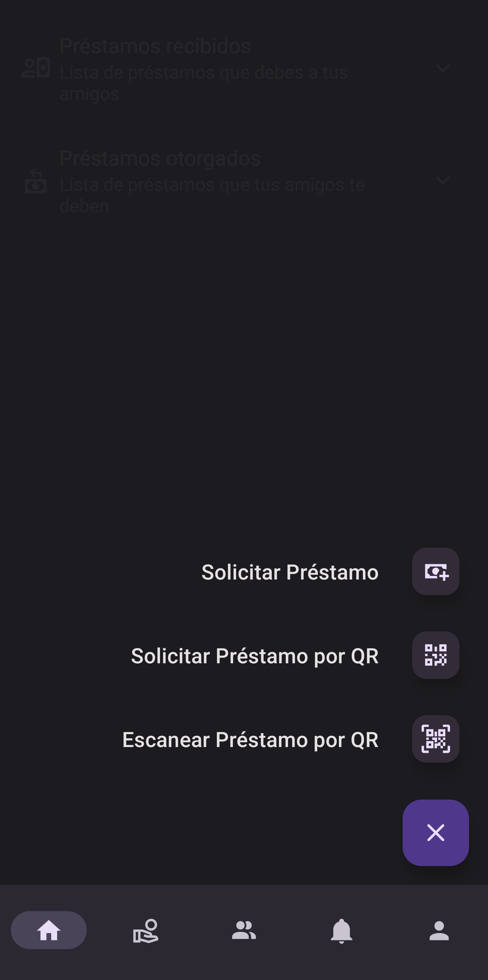Tap the Solicitar Préstamo money-plus icon
The height and width of the screenshot is (980, 488).
tap(435, 571)
